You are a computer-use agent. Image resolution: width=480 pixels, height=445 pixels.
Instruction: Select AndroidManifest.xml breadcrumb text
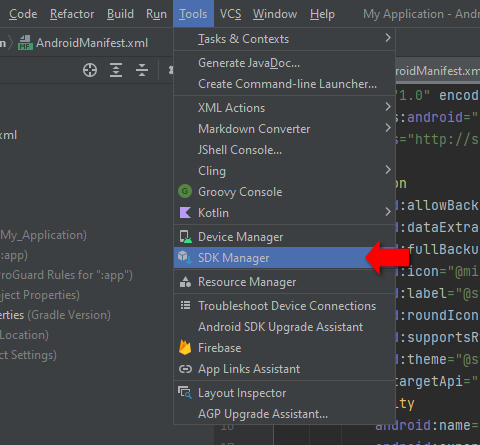(92, 43)
